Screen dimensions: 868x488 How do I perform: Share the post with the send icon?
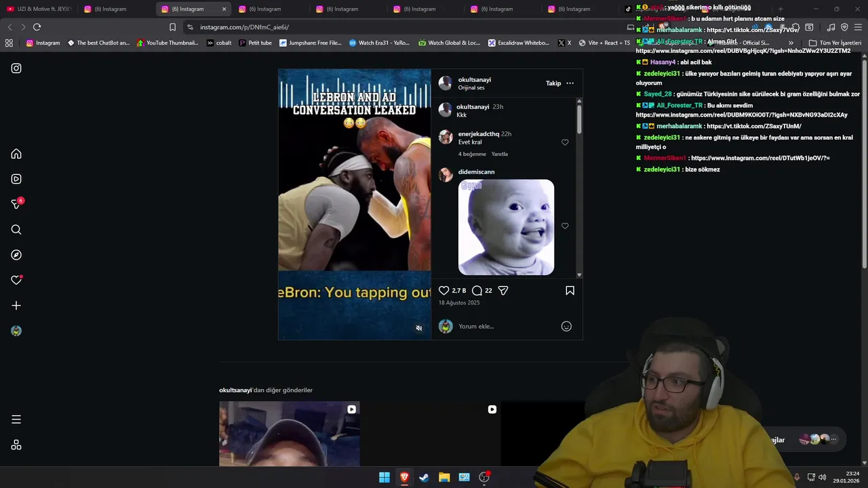503,290
